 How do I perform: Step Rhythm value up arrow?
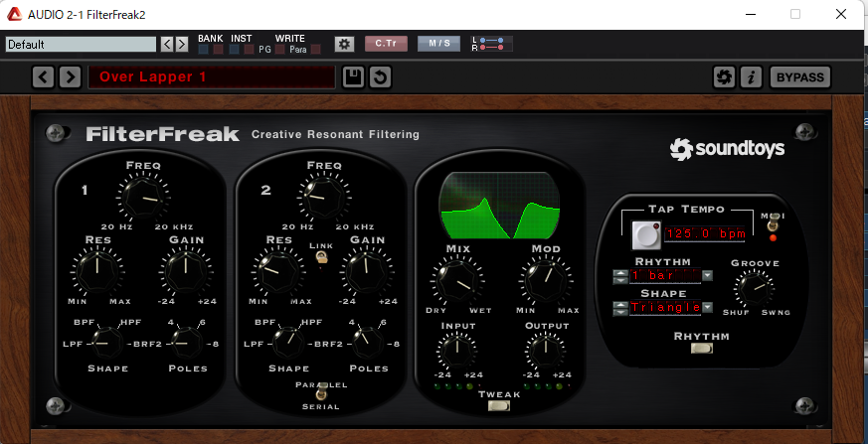click(x=620, y=272)
